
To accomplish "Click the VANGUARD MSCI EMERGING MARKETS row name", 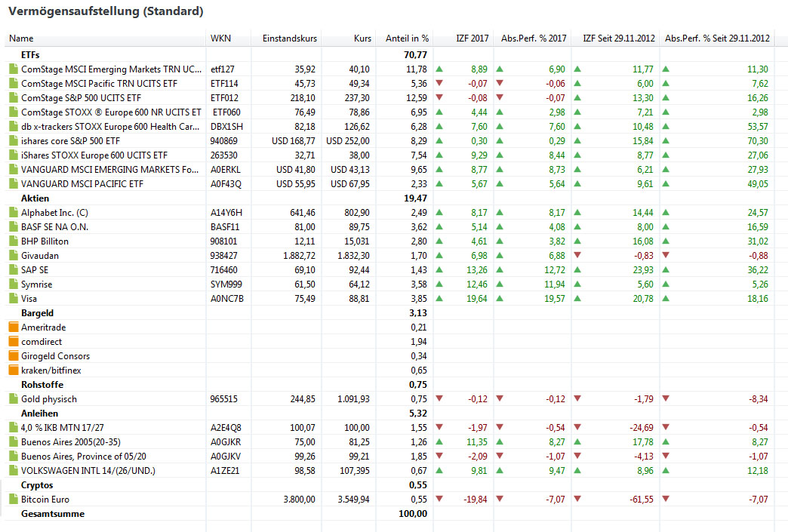I will (110, 170).
